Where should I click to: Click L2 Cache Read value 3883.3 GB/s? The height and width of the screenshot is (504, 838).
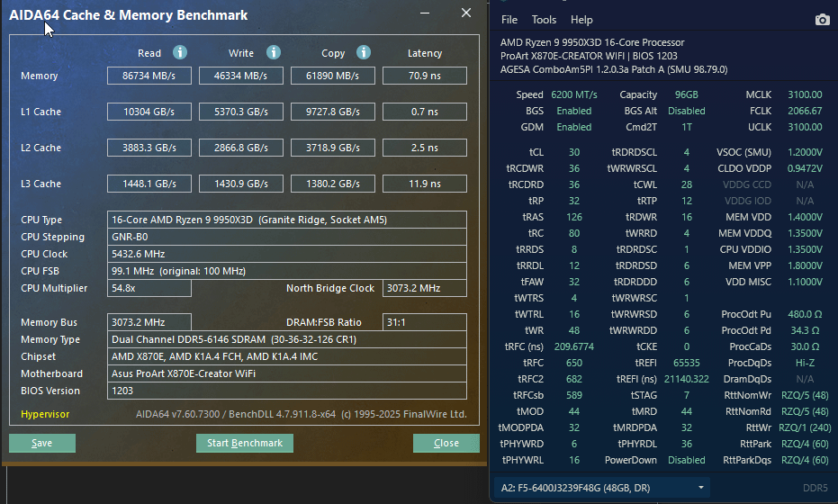pyautogui.click(x=149, y=148)
